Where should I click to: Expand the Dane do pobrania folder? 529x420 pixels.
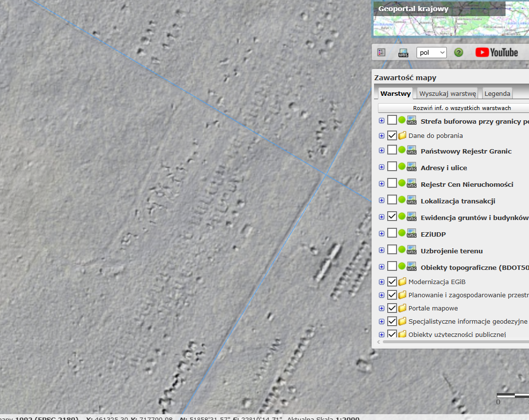pos(382,135)
